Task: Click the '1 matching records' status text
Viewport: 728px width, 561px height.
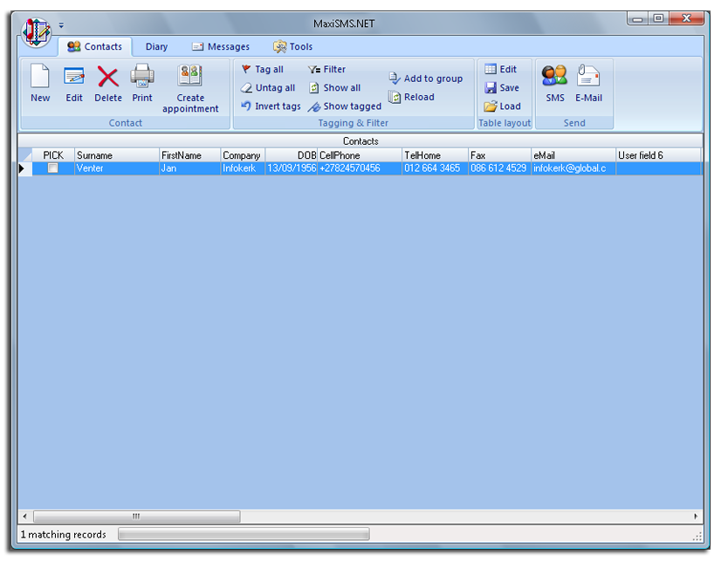Action: pos(63,535)
